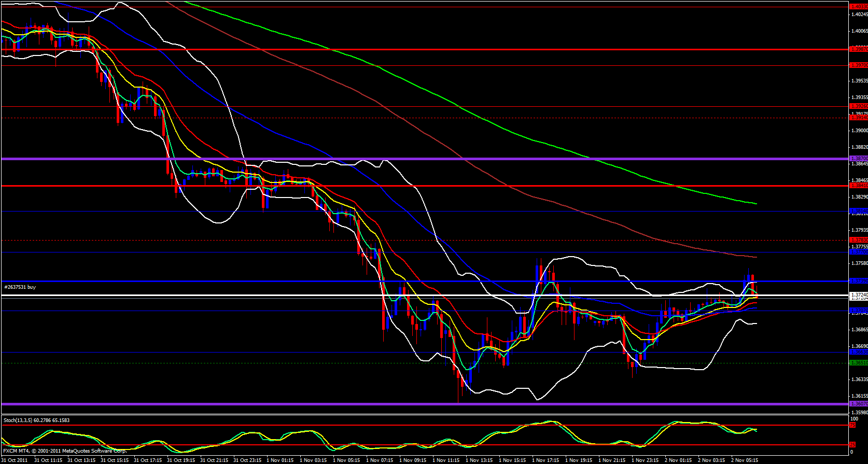This screenshot has height=464, width=868.
Task: Select the upper thick purple horizontal line
Action: point(415,159)
